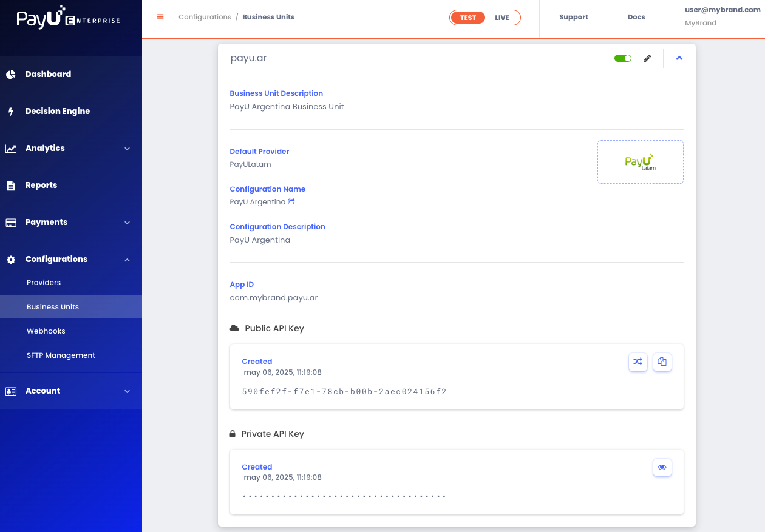Click the lock icon beside Private API Key

(233, 434)
